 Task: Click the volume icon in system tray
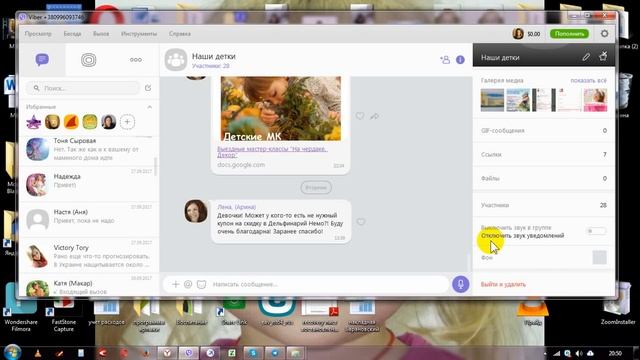(x=579, y=353)
